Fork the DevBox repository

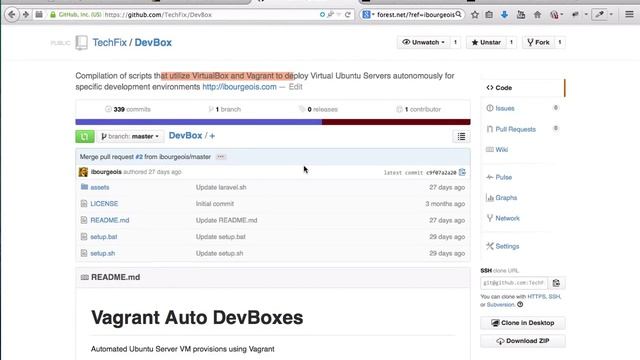click(538, 42)
